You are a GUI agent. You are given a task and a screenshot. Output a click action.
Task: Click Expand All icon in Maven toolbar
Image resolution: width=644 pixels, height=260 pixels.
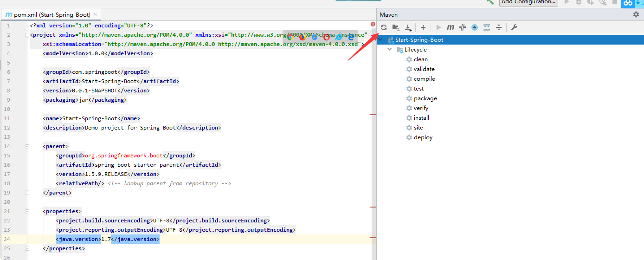coord(487,27)
